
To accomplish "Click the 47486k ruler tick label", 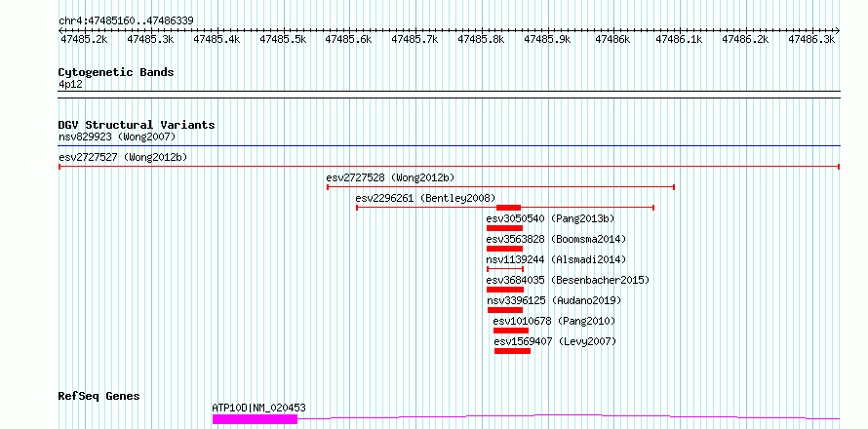I will pyautogui.click(x=612, y=39).
